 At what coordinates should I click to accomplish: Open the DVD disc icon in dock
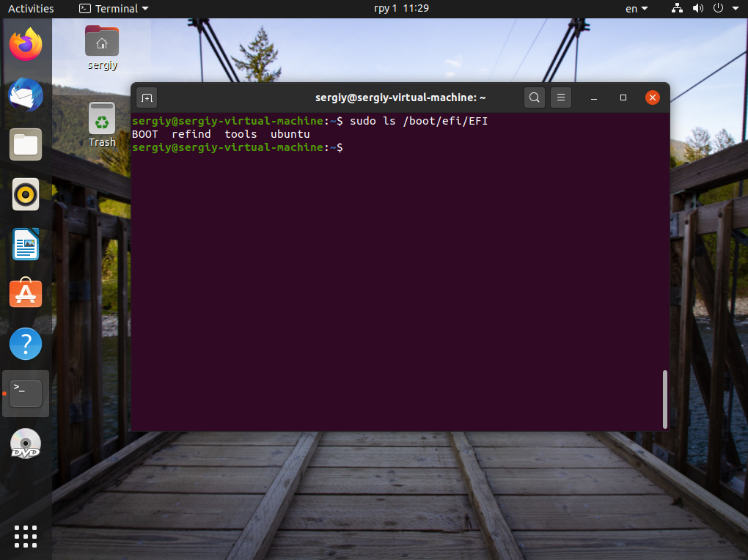pos(26,444)
